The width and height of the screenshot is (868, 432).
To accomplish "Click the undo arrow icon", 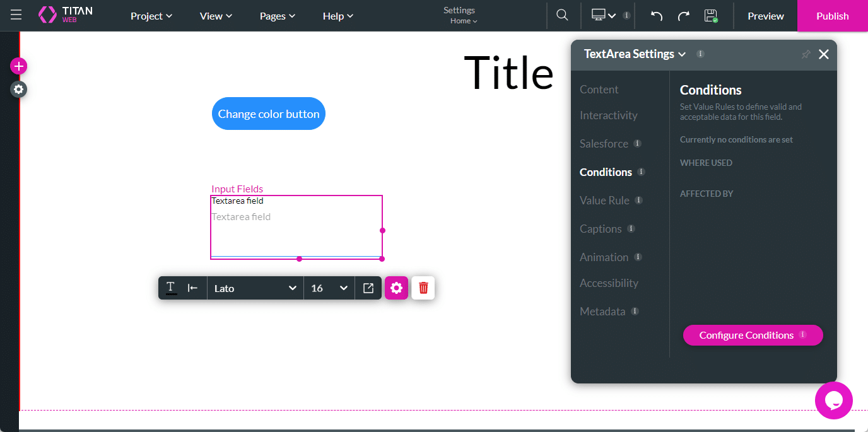I will [x=656, y=16].
